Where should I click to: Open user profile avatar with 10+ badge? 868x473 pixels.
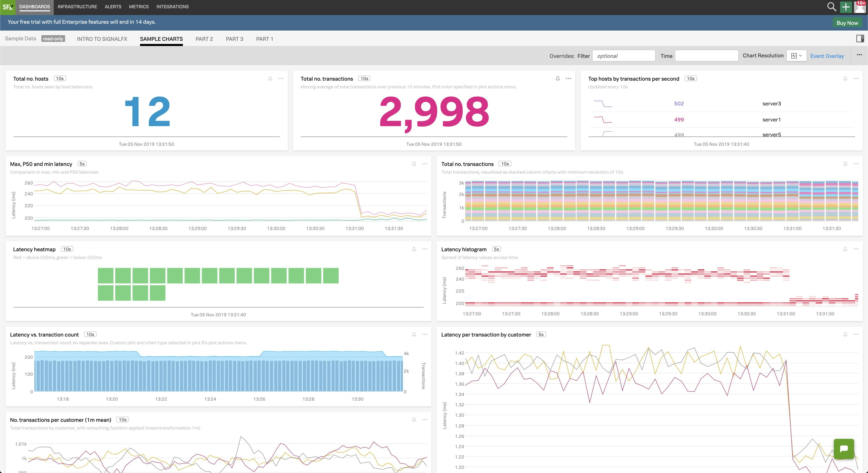(859, 7)
